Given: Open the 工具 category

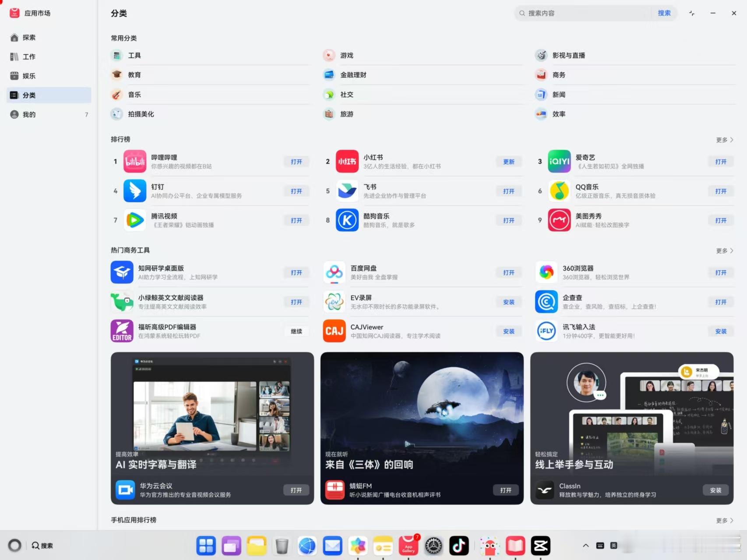Looking at the screenshot, I should tap(210, 56).
